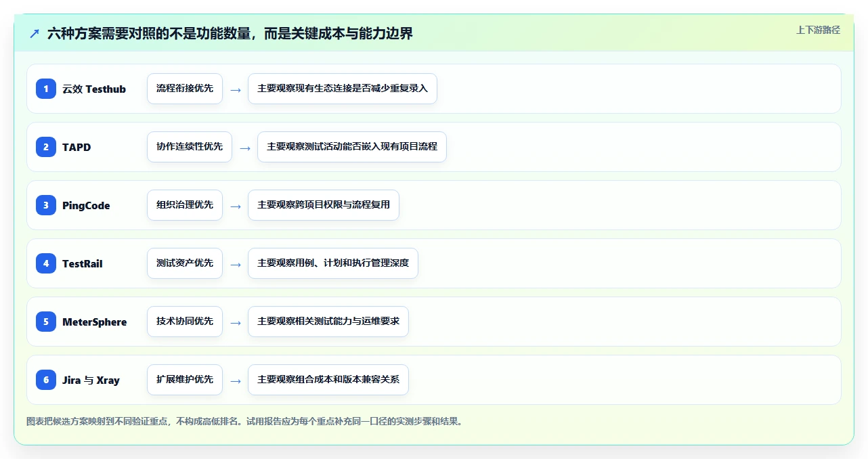Click the PingCode name

click(x=86, y=206)
